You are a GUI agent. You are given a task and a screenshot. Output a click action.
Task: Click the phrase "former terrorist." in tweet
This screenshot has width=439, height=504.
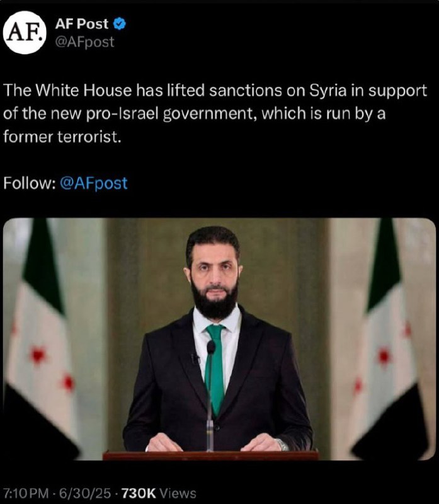click(x=62, y=137)
